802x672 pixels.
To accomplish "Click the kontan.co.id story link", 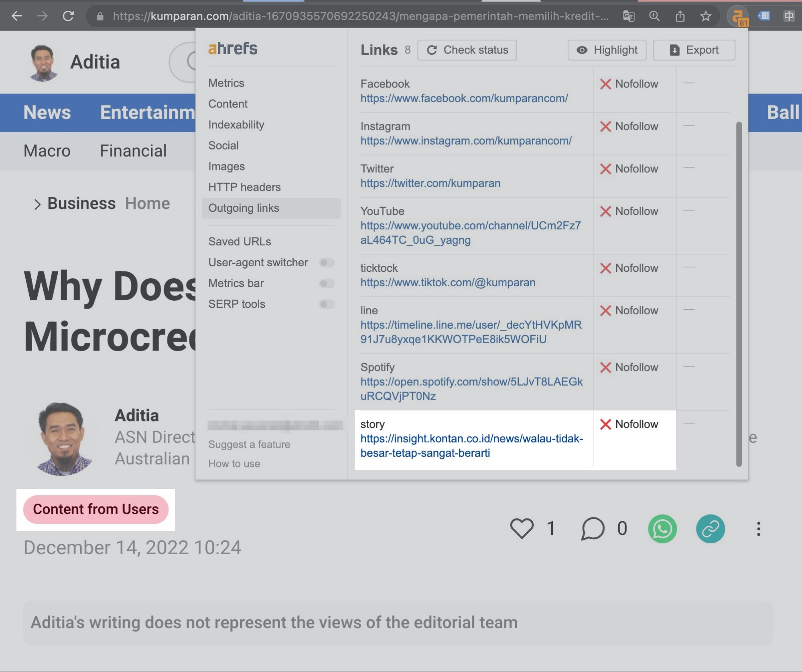I will pyautogui.click(x=472, y=445).
